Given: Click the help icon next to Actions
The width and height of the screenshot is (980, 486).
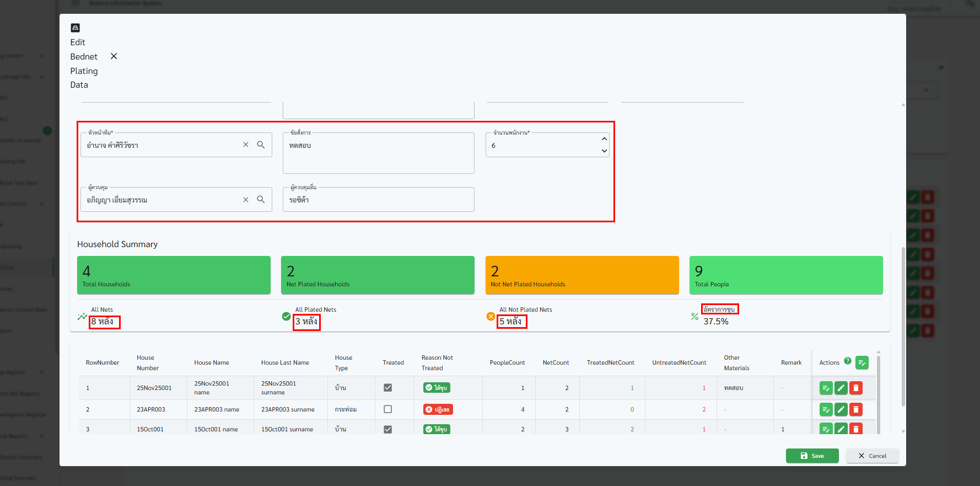Looking at the screenshot, I should 848,361.
